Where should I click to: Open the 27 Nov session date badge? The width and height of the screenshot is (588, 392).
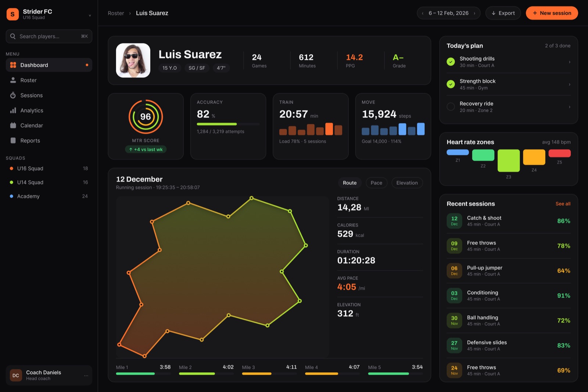pos(454,346)
